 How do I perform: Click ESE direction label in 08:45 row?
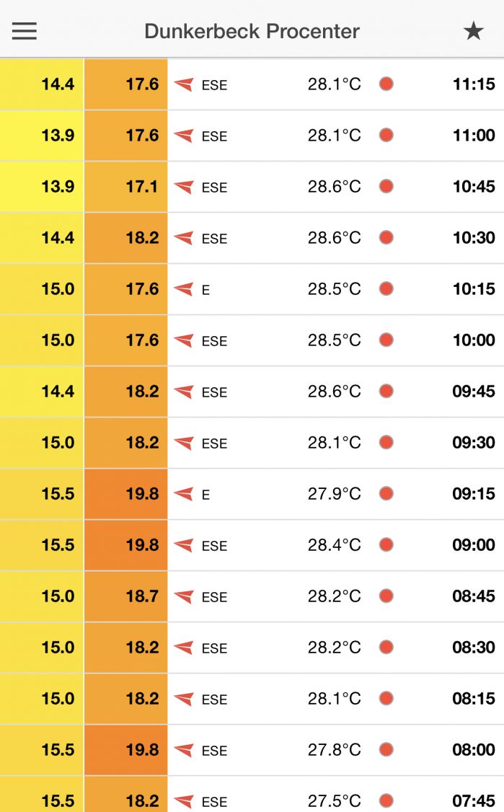[x=214, y=597]
